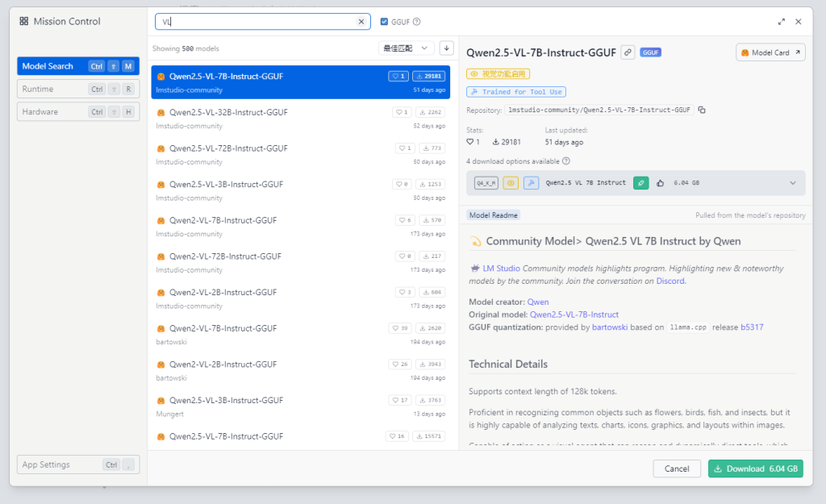Click the thumbs-up recommended icon
Image resolution: width=826 pixels, height=504 pixels.
click(x=660, y=183)
